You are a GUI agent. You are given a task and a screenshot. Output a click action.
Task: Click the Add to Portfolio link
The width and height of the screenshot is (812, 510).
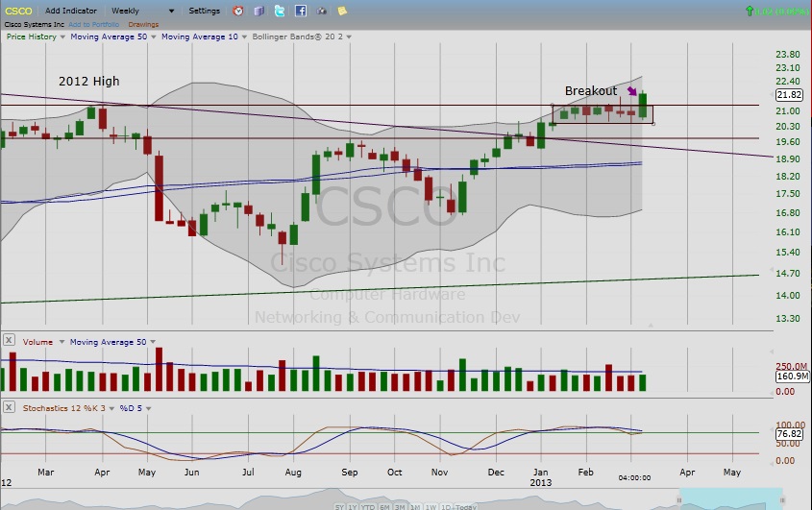92,23
